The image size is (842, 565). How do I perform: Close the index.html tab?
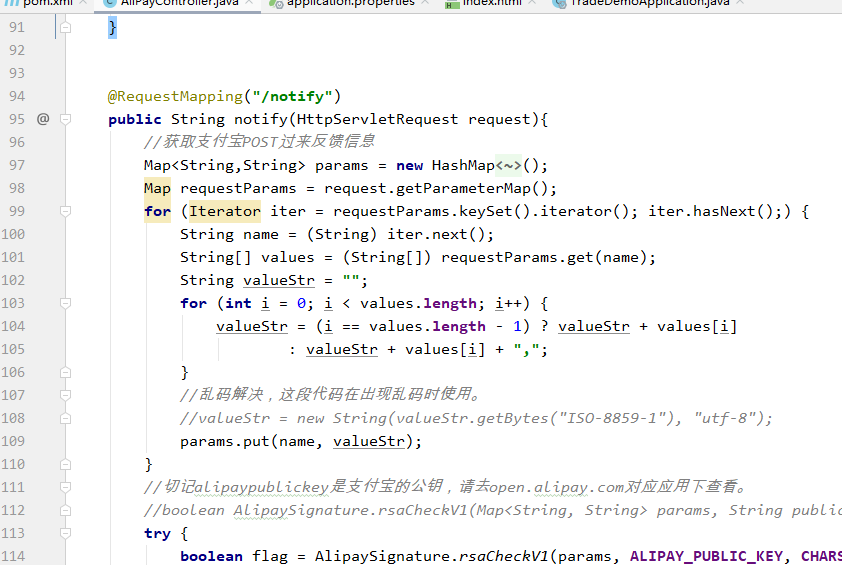(532, 3)
